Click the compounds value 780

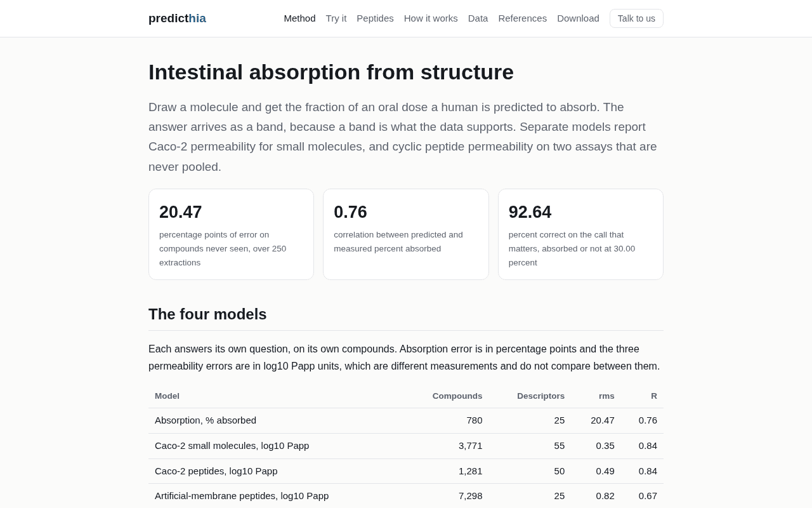pos(475,420)
